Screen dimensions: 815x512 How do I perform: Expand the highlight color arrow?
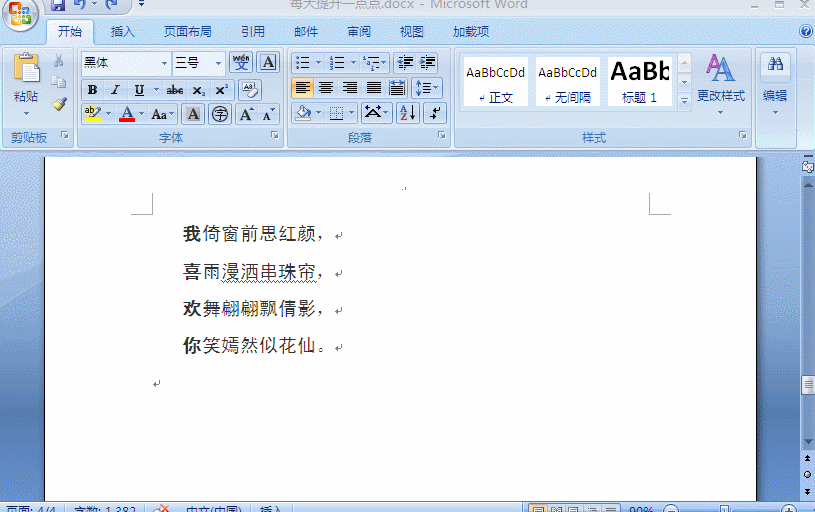point(109,114)
